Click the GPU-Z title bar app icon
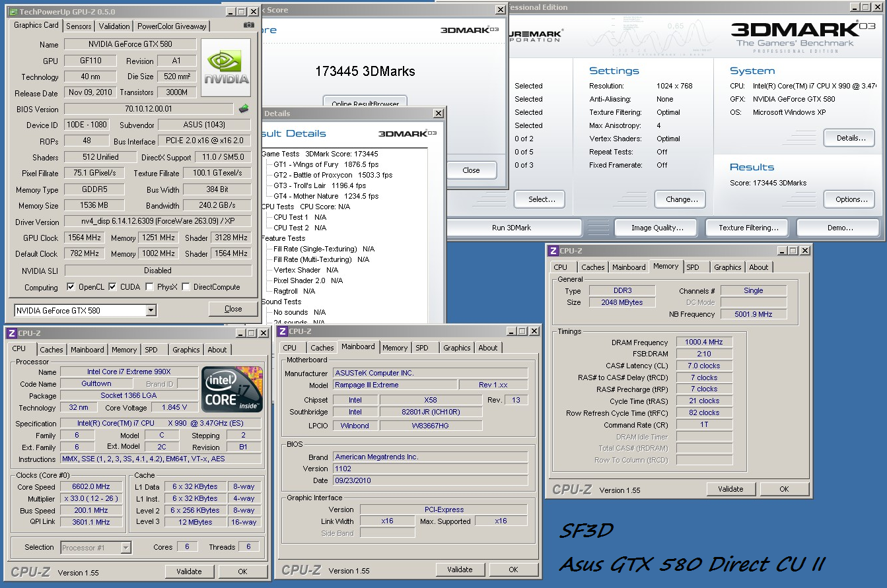The image size is (887, 588). point(13,12)
